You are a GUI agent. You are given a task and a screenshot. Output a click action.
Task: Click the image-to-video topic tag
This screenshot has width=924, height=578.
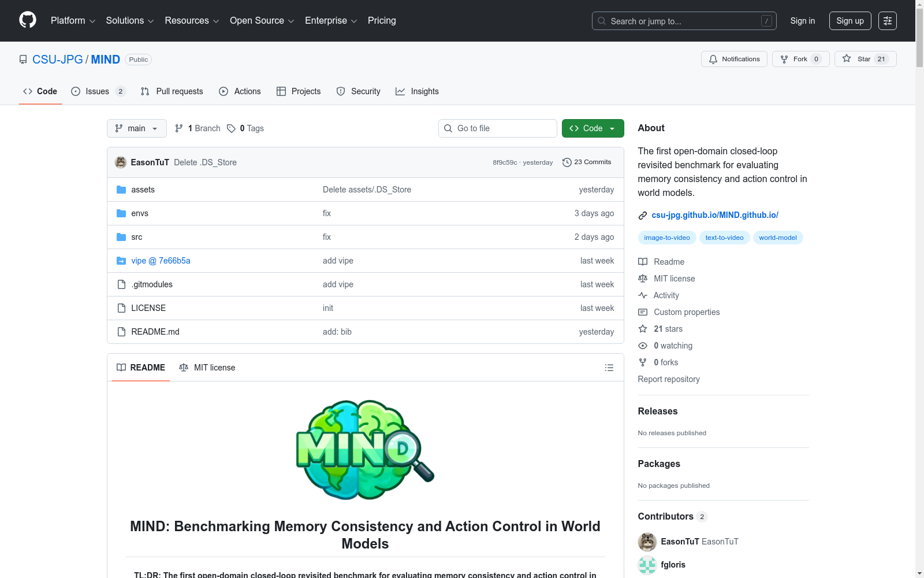(x=667, y=238)
